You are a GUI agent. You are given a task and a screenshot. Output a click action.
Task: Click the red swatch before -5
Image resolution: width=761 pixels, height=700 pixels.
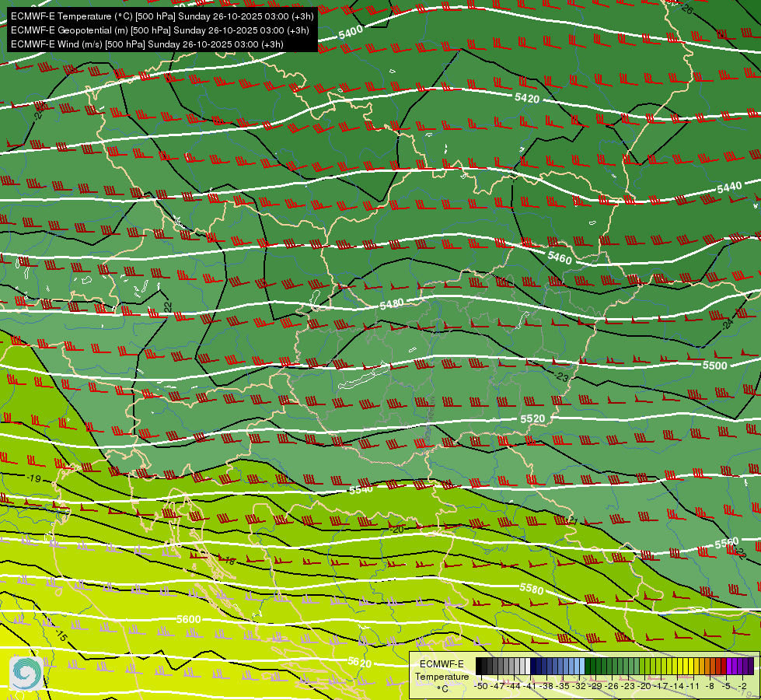(724, 666)
